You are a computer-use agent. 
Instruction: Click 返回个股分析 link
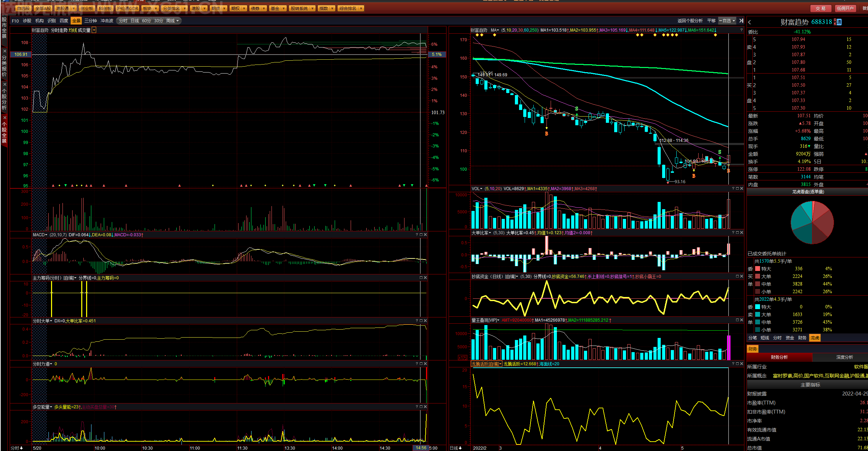[690, 21]
